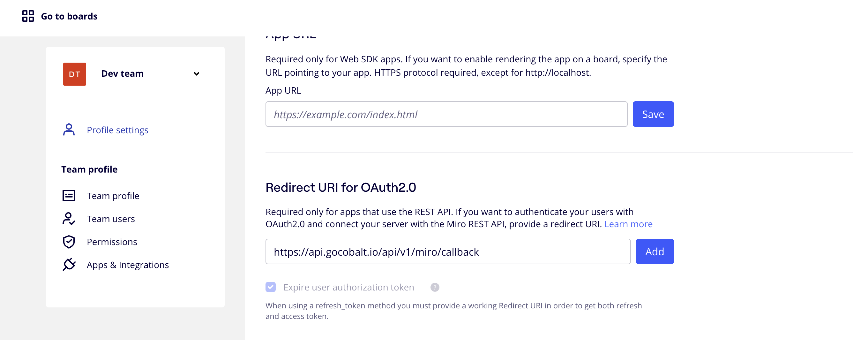Click the Team profile card icon
Screen dimensions: 868x340
69,195
